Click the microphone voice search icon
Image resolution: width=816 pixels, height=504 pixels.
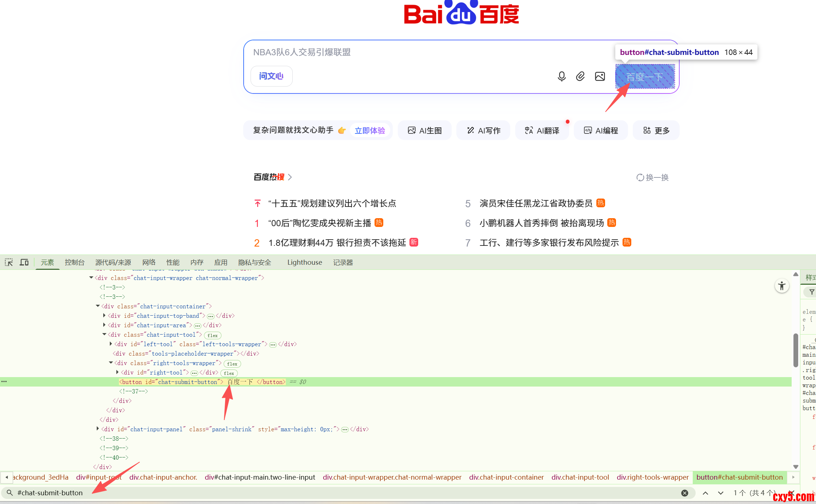pos(561,76)
